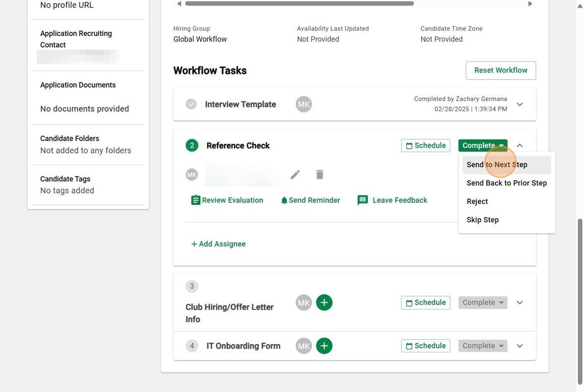Click the horizontal scrollbar above Hiring Group

(x=299, y=4)
